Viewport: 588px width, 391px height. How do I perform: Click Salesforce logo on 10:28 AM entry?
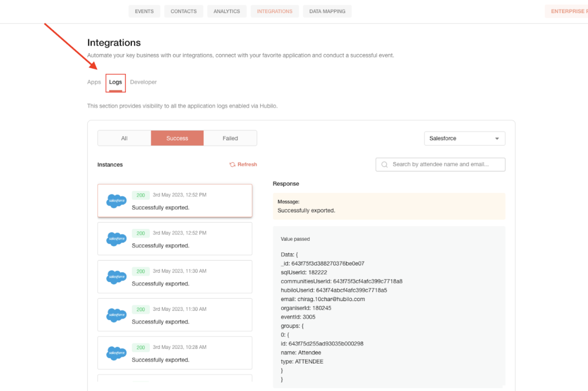116,353
